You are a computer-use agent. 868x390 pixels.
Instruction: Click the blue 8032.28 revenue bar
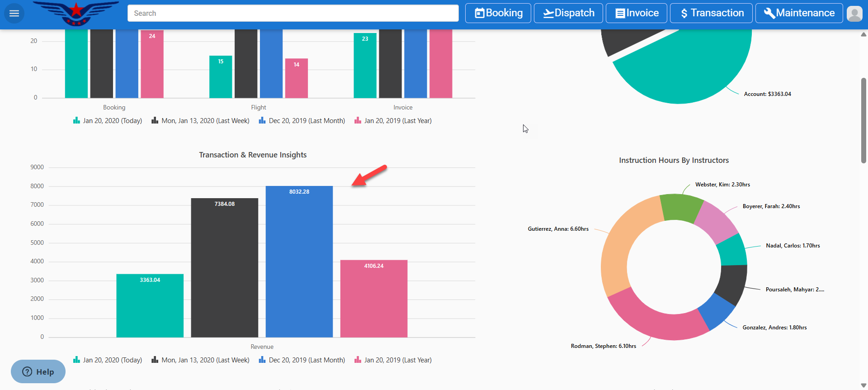[299, 262]
